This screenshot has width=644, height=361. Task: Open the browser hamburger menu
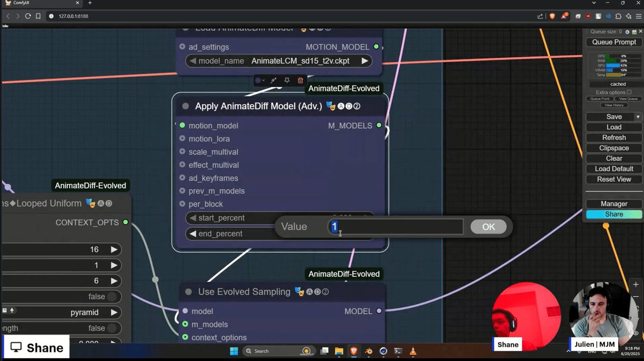click(638, 16)
